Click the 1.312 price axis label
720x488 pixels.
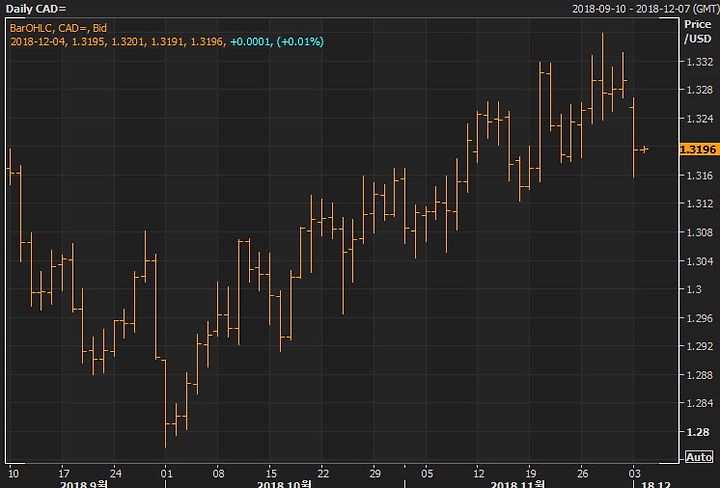(700, 203)
